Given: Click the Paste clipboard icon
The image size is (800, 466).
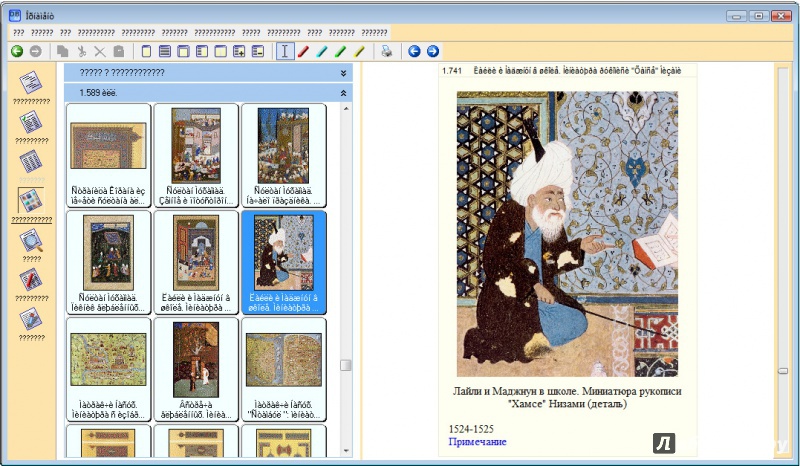Looking at the screenshot, I should tap(119, 51).
